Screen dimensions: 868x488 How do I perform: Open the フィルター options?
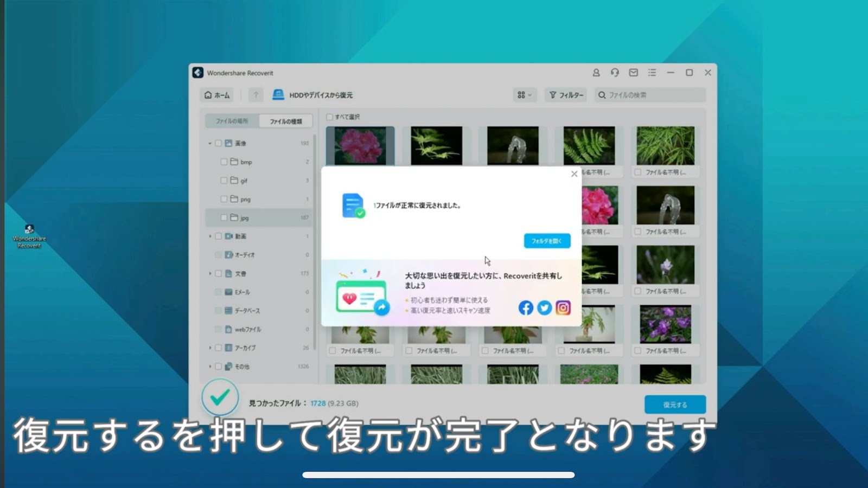tap(566, 95)
